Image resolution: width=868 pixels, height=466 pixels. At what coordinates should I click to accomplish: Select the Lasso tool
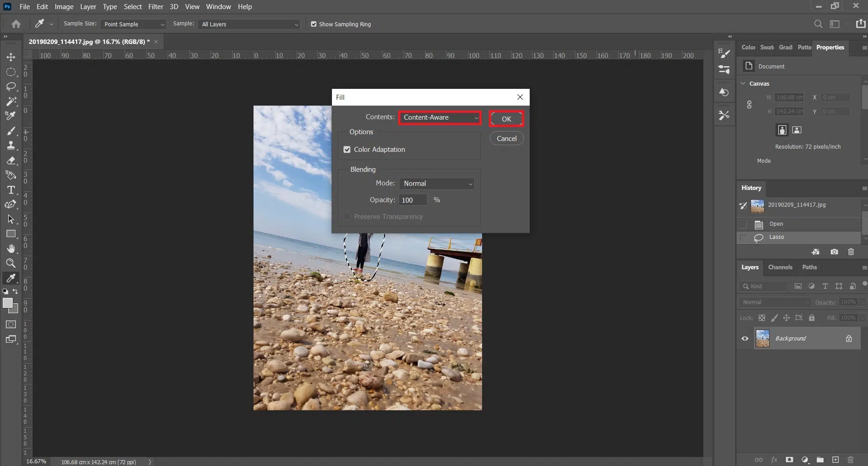tap(11, 87)
